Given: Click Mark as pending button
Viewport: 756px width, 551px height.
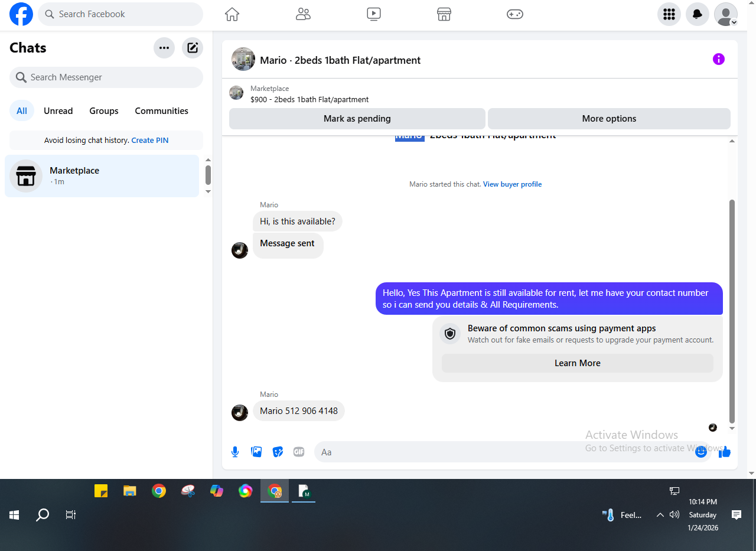Looking at the screenshot, I should pos(357,119).
